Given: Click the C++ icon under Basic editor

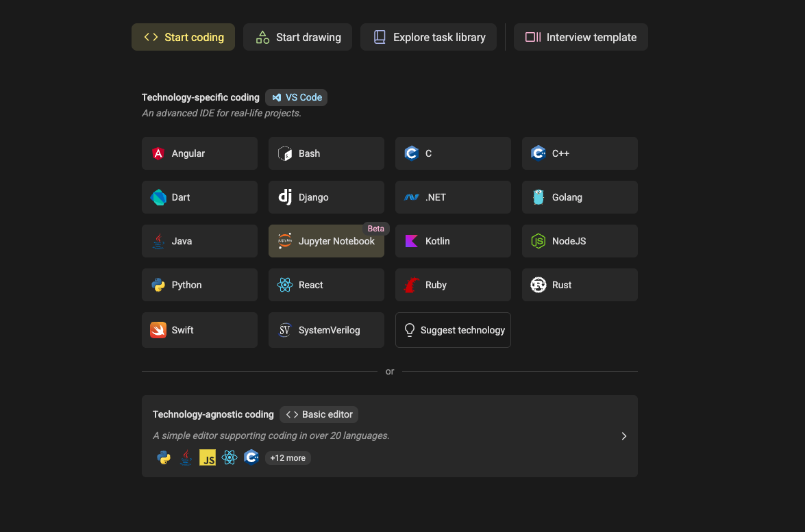Looking at the screenshot, I should pyautogui.click(x=251, y=457).
